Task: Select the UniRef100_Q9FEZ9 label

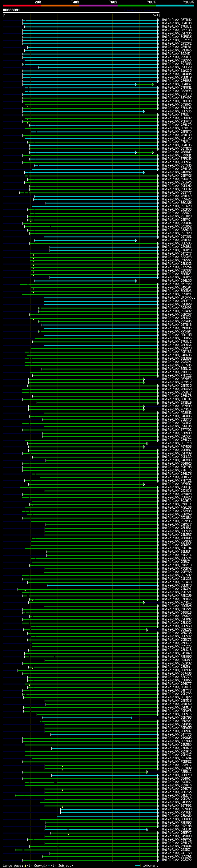Action: coord(176,67)
